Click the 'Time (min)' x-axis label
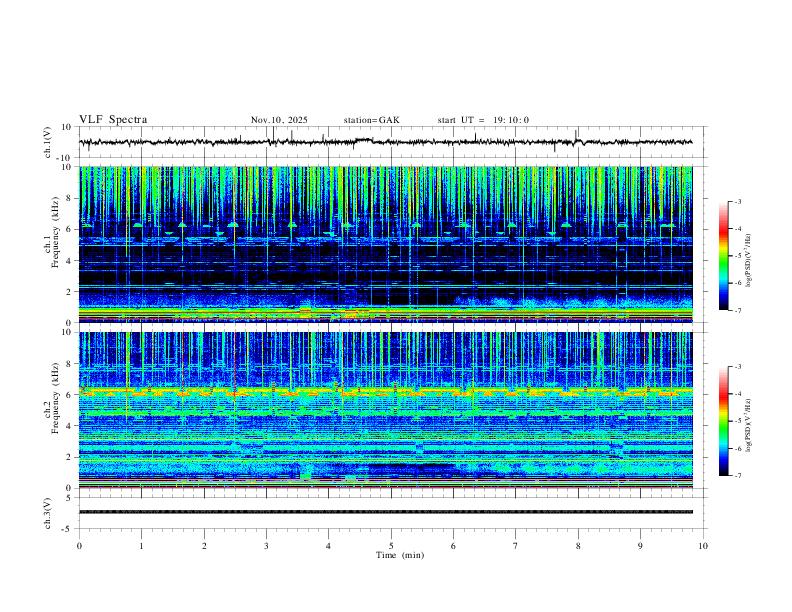This screenshot has width=792, height=612. click(400, 555)
